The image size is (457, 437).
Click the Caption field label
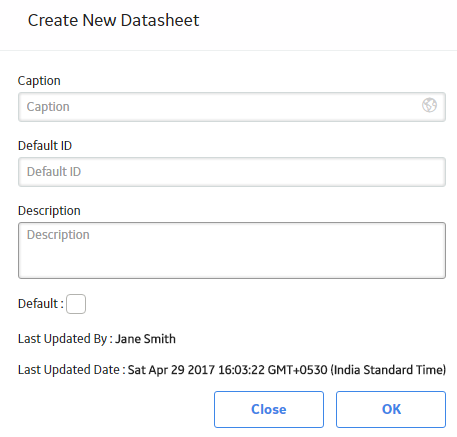pyautogui.click(x=39, y=81)
